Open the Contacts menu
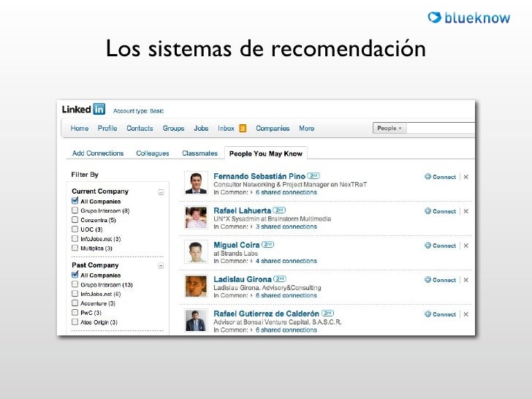The image size is (532, 399). point(140,129)
